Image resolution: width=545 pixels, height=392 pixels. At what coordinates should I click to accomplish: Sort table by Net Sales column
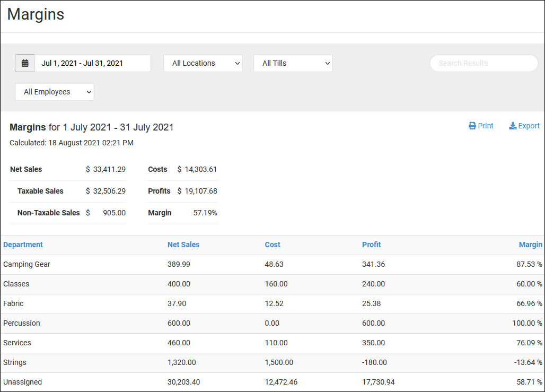[x=183, y=245]
